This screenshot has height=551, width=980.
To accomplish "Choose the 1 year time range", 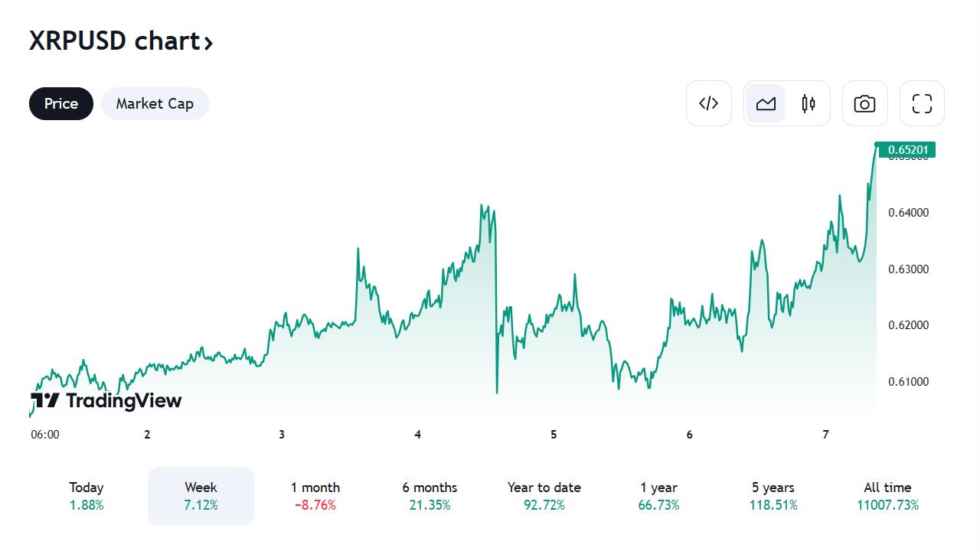I will click(658, 496).
